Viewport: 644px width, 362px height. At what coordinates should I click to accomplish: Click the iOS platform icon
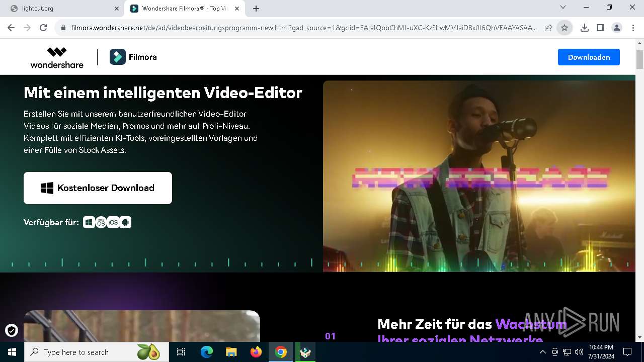point(113,222)
